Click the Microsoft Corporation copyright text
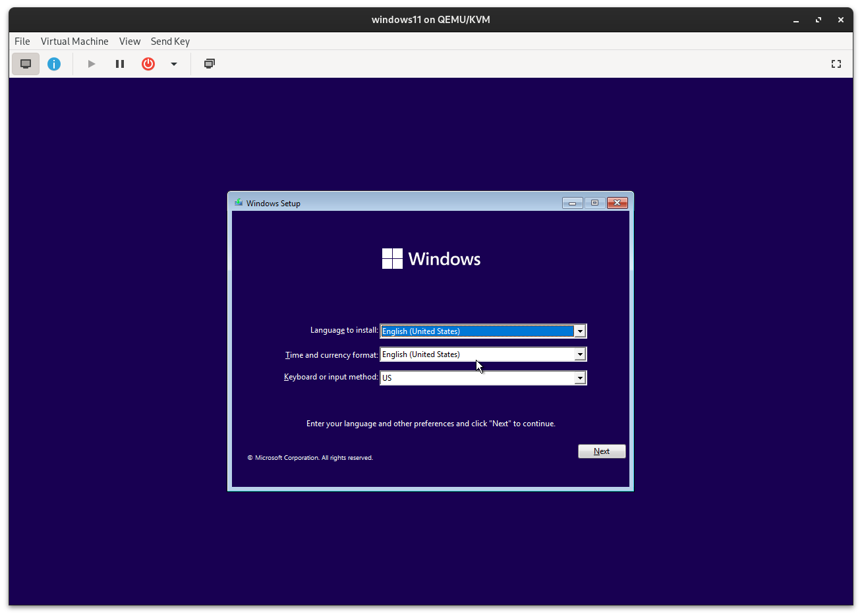 (x=310, y=458)
